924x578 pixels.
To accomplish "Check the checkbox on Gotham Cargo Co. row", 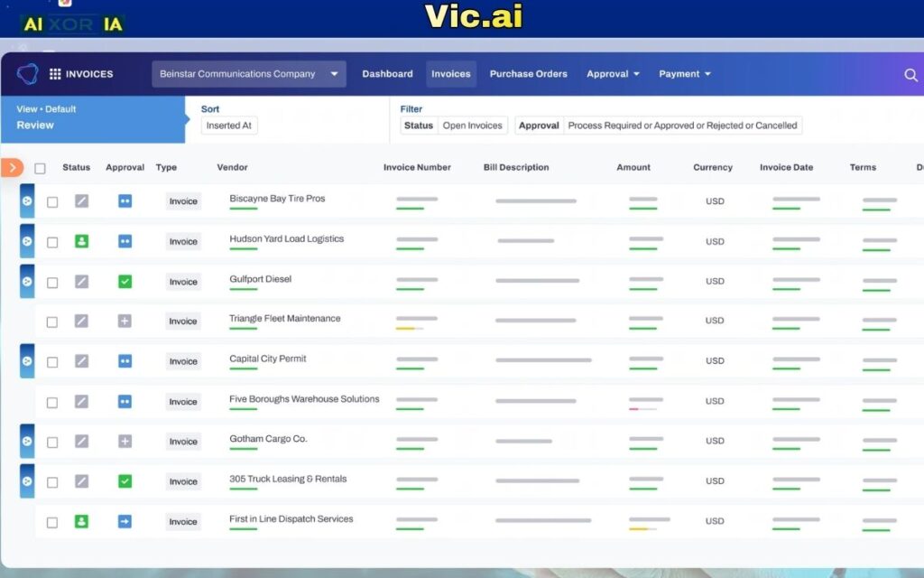I will coord(51,442).
